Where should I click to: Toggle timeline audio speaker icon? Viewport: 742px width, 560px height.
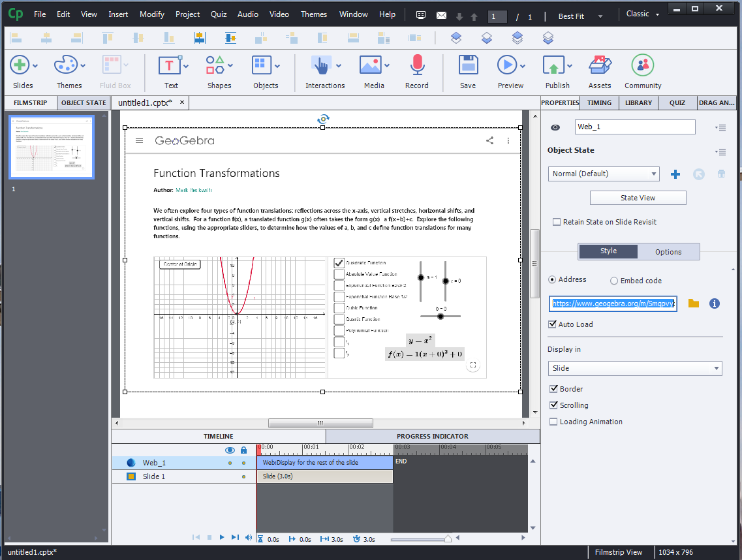pyautogui.click(x=249, y=537)
